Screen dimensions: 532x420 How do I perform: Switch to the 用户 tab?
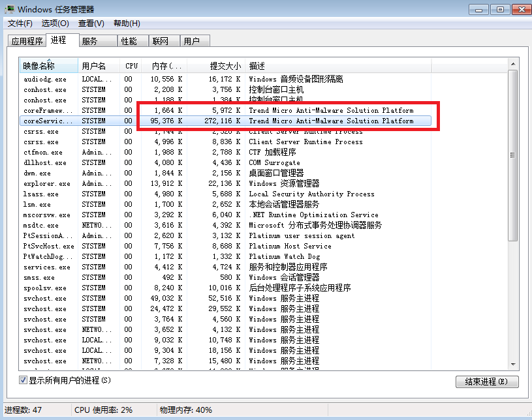(x=191, y=41)
